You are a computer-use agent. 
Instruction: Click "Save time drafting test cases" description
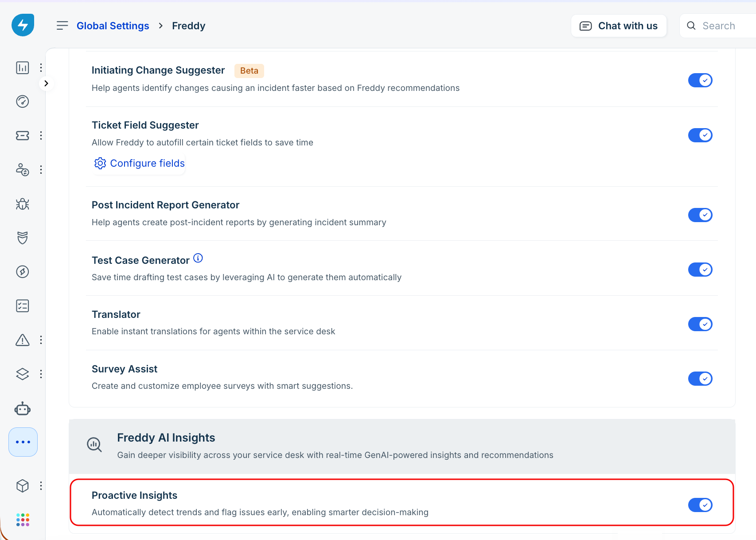tap(247, 277)
